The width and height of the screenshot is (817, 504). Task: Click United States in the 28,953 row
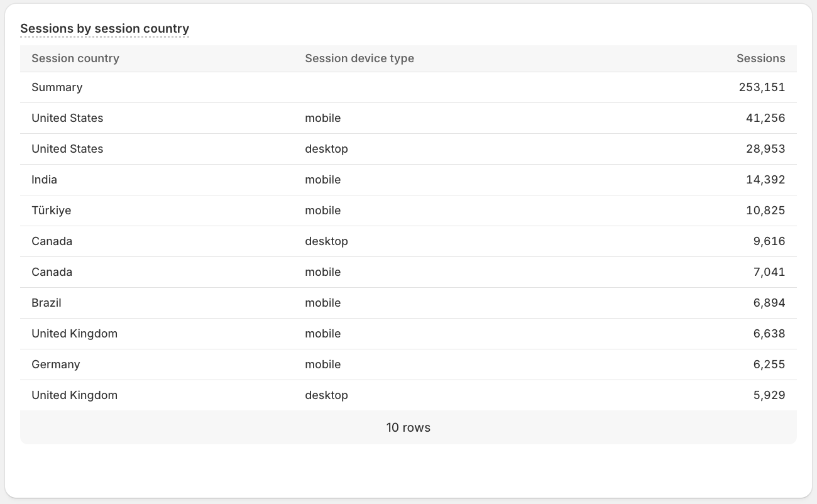tap(67, 149)
